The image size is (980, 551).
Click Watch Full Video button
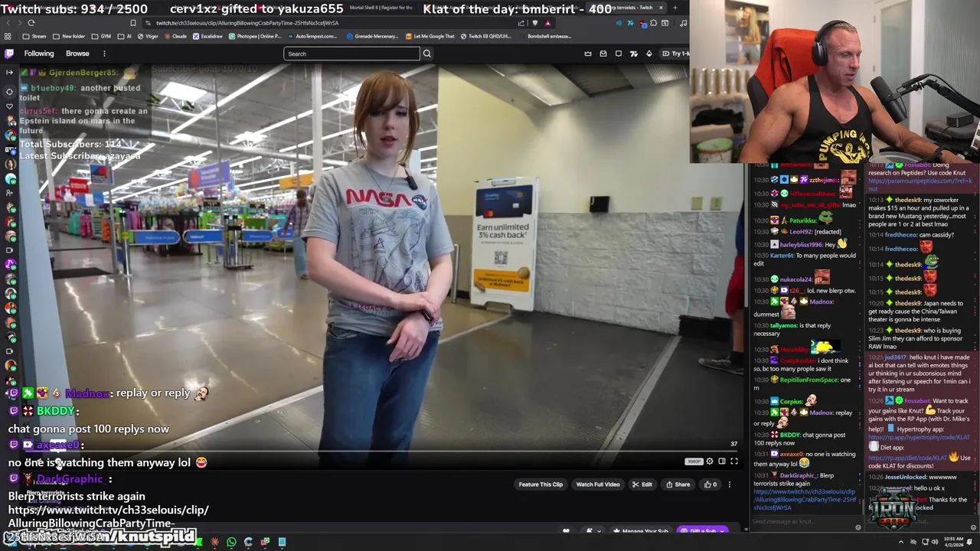[597, 484]
